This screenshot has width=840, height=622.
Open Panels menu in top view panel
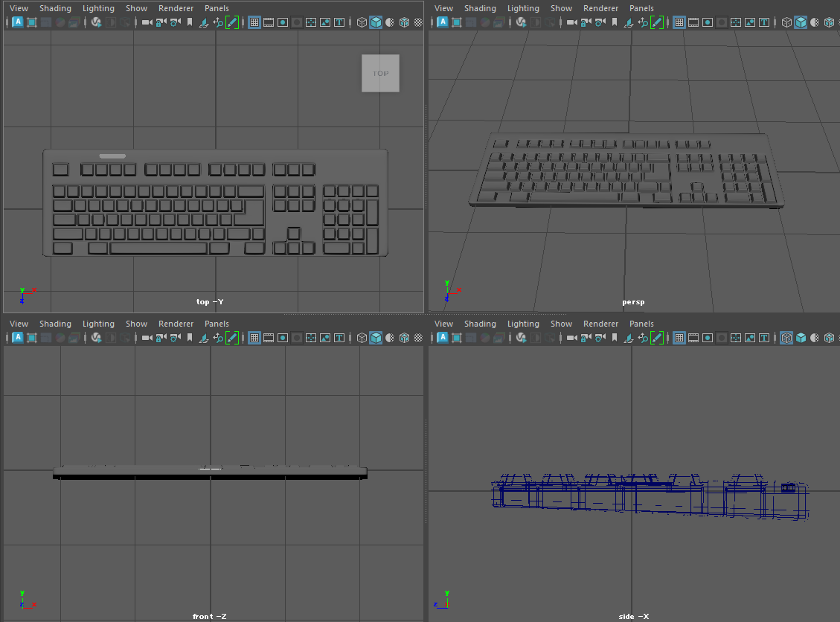coord(217,8)
